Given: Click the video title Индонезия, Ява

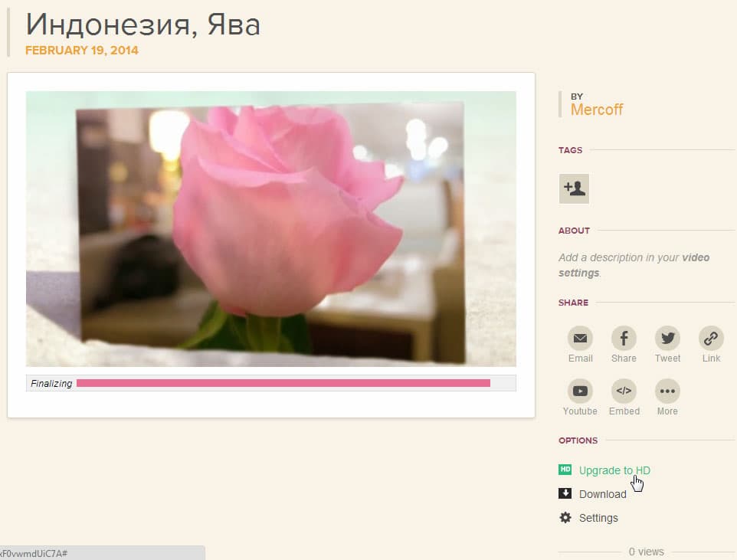Looking at the screenshot, I should coord(143,25).
